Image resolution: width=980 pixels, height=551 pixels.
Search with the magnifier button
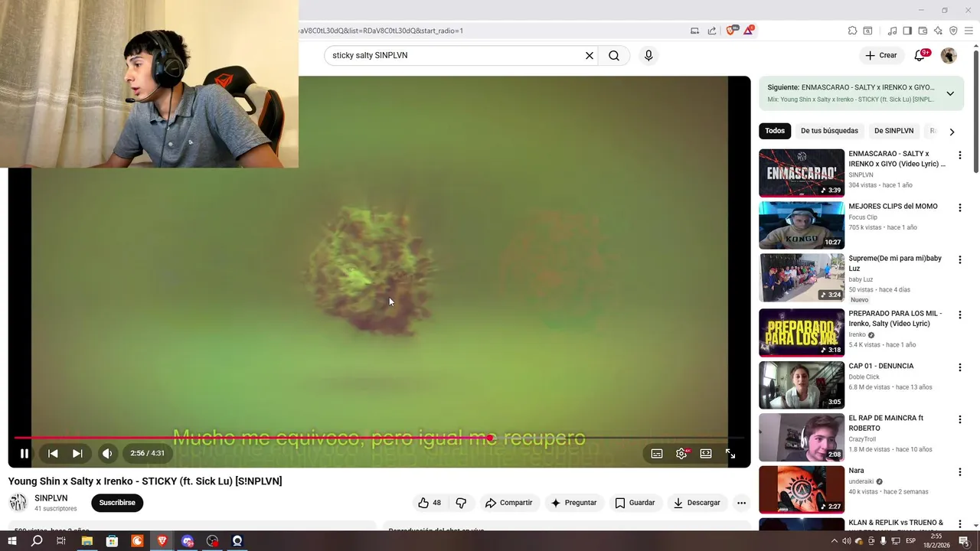(x=614, y=55)
